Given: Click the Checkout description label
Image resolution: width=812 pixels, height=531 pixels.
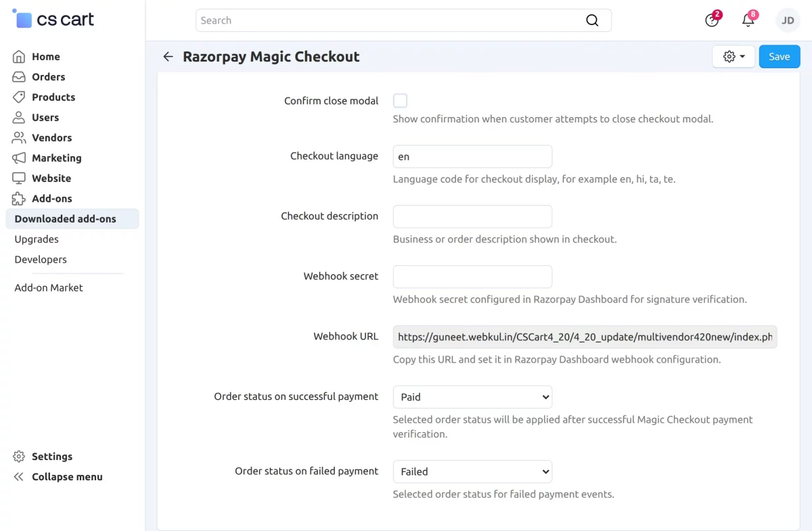Looking at the screenshot, I should click(330, 216).
